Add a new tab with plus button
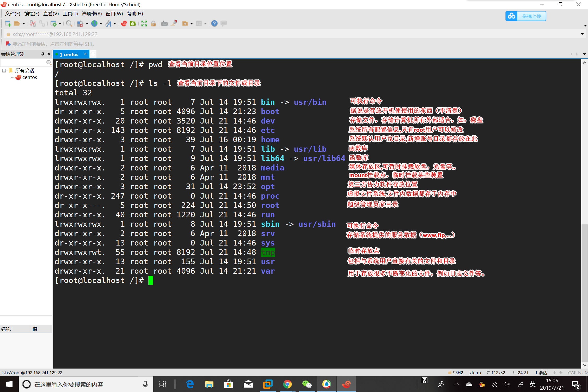The width and height of the screenshot is (588, 392). 93,54
